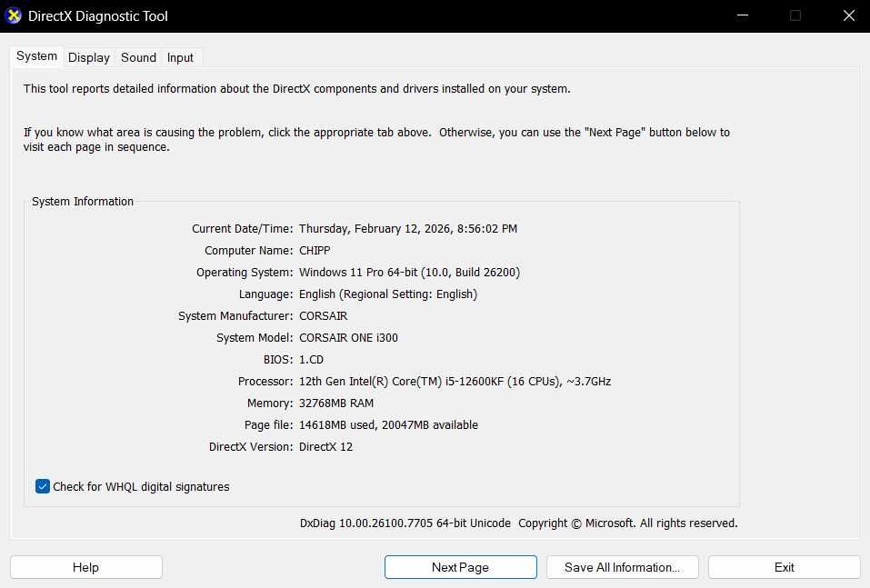Click the processor text i5-12600KF
Viewport: 870px width, 588px height.
(x=474, y=382)
